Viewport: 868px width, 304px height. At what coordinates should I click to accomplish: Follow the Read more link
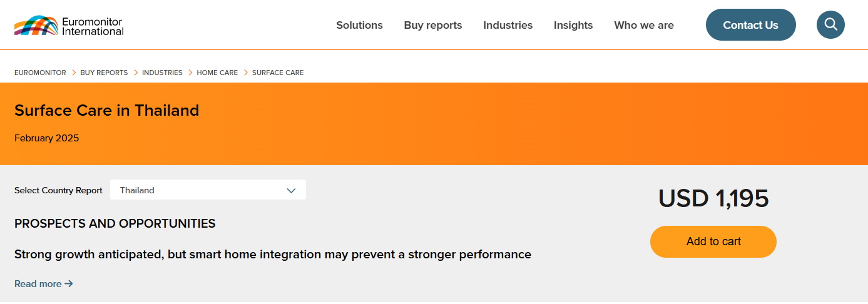38,284
